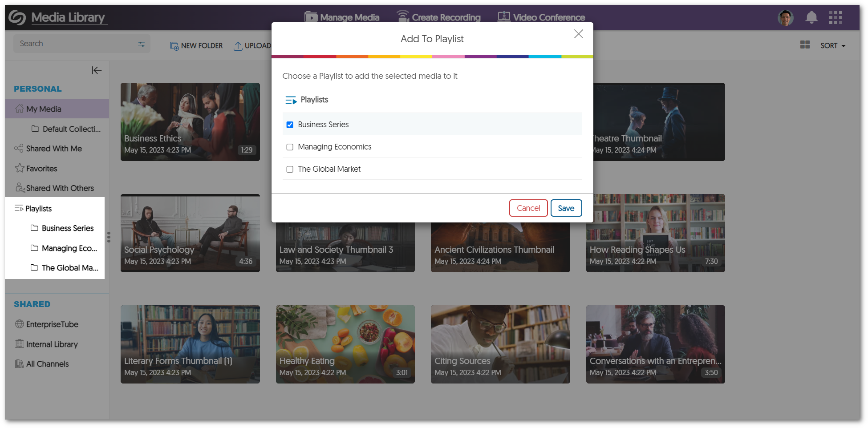Click the user profile avatar
The height and width of the screenshot is (428, 868).
pos(786,17)
